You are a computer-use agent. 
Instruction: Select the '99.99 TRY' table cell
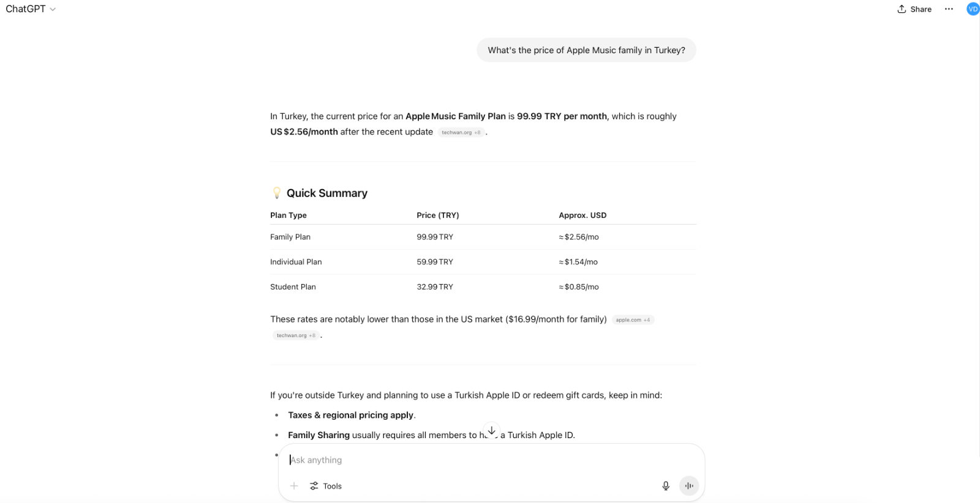[x=435, y=237]
